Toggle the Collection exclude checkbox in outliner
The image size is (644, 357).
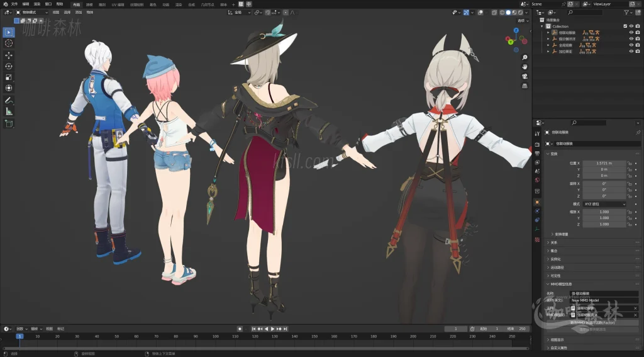coord(625,26)
